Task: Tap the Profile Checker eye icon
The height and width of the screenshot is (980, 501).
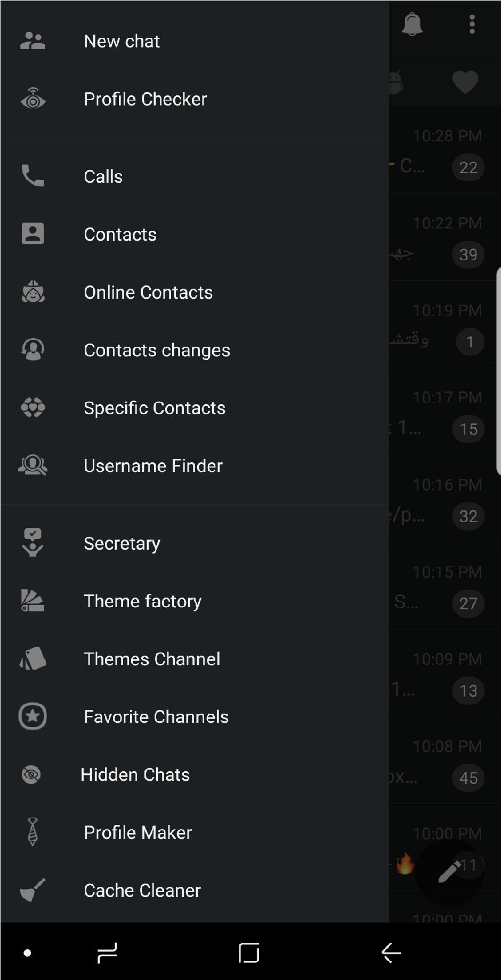Action: [33, 99]
